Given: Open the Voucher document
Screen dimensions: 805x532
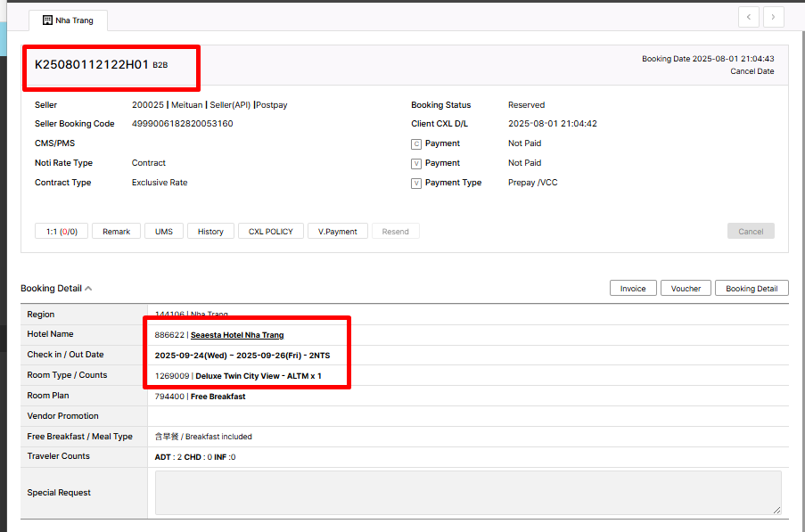Looking at the screenshot, I should tap(686, 289).
